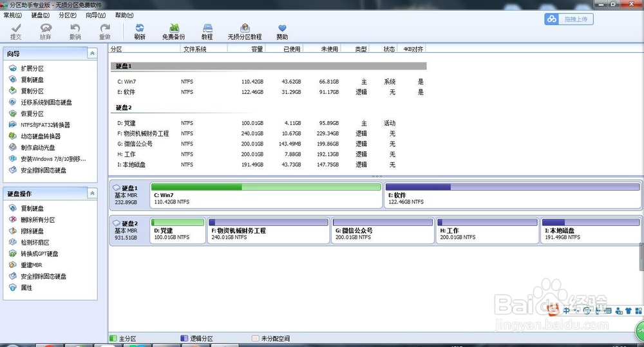Select C: Win7 block in disk map
This screenshot has width=644, height=347.
coord(266,194)
